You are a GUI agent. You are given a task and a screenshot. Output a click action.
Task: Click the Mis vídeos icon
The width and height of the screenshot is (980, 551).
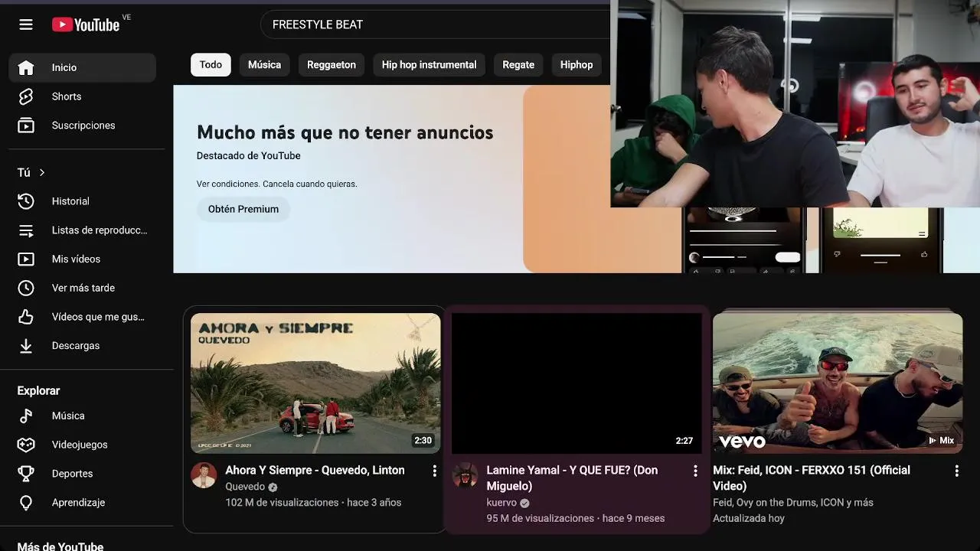coord(26,259)
